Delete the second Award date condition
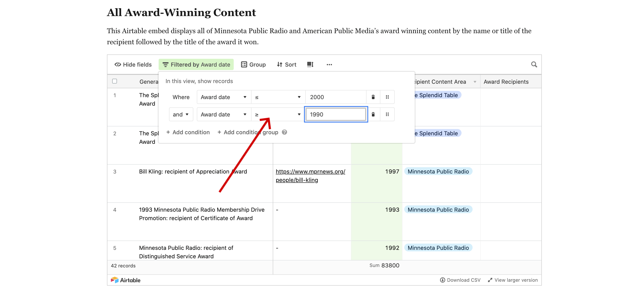This screenshot has width=644, height=293. tap(373, 115)
